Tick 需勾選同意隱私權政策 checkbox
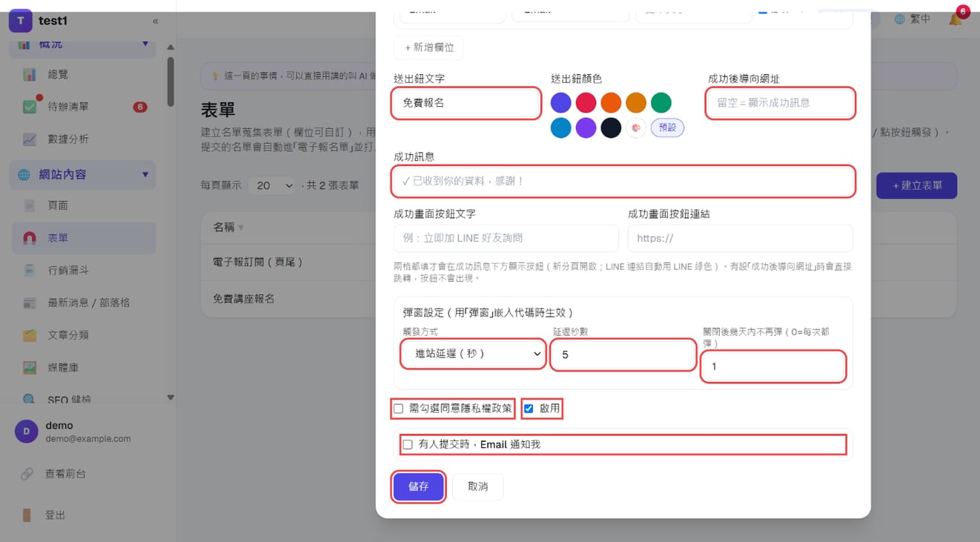 coord(399,409)
